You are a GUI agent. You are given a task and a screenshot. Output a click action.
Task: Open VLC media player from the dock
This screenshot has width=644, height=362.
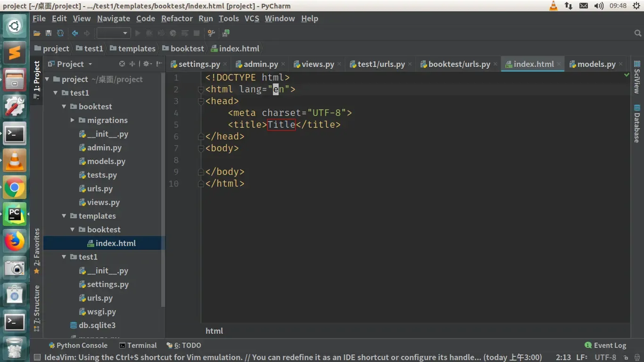click(x=15, y=161)
